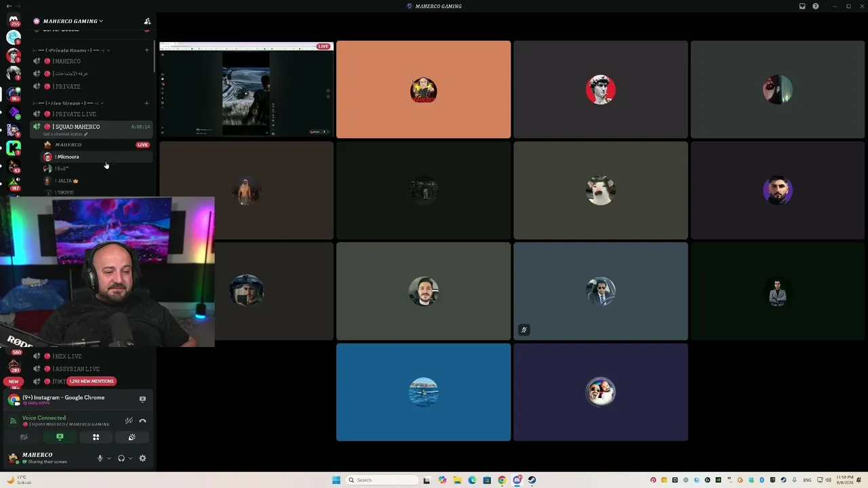Open the server icon with 43 badge
Image resolution: width=868 pixels, height=488 pixels.
point(14,165)
